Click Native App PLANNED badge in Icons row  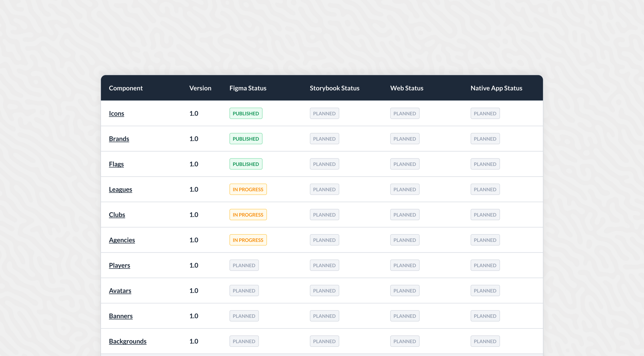pyautogui.click(x=485, y=113)
